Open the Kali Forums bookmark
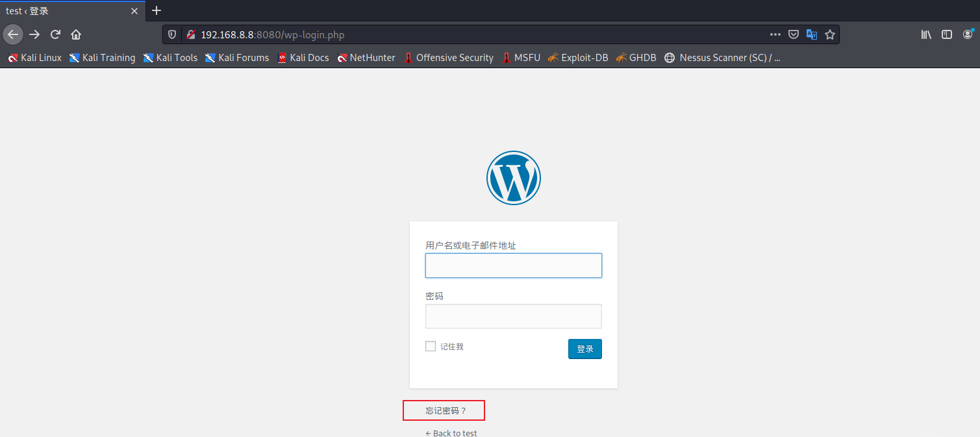Image resolution: width=980 pixels, height=437 pixels. (237, 58)
